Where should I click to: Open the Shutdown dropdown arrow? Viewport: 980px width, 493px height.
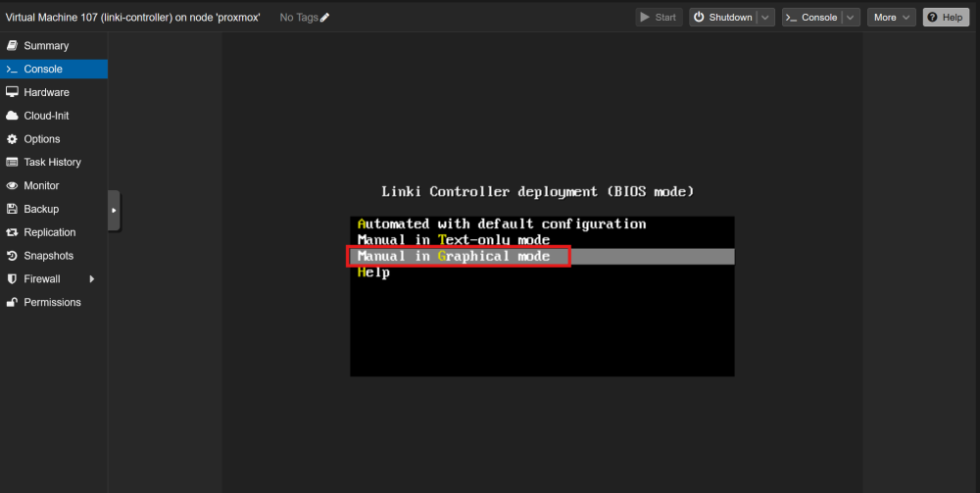tap(765, 18)
